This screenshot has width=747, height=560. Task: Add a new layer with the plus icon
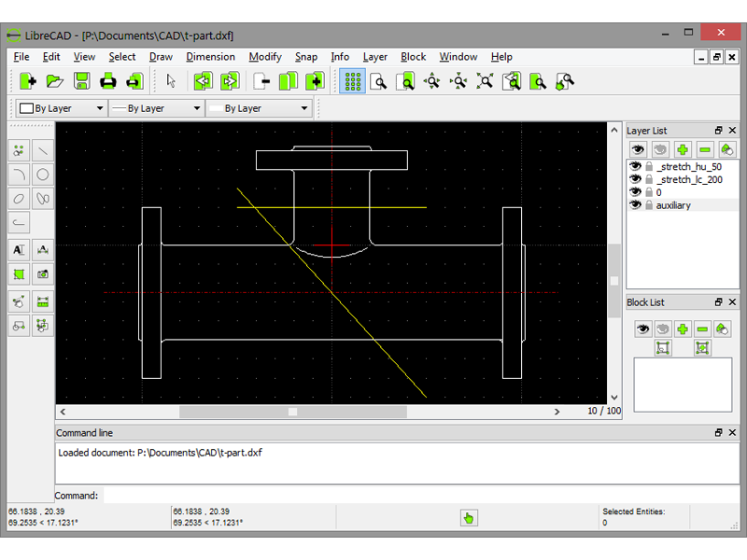pos(683,149)
